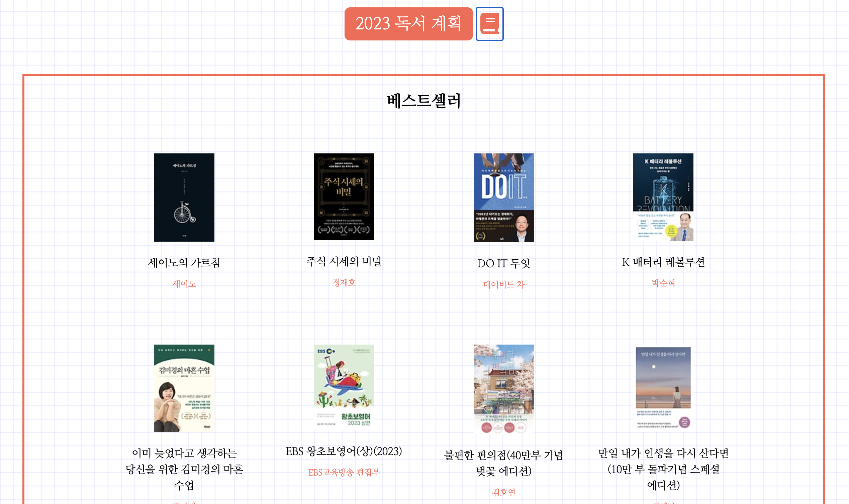Click author link 데이비드 차
Screen dimensions: 849x504
click(x=503, y=284)
